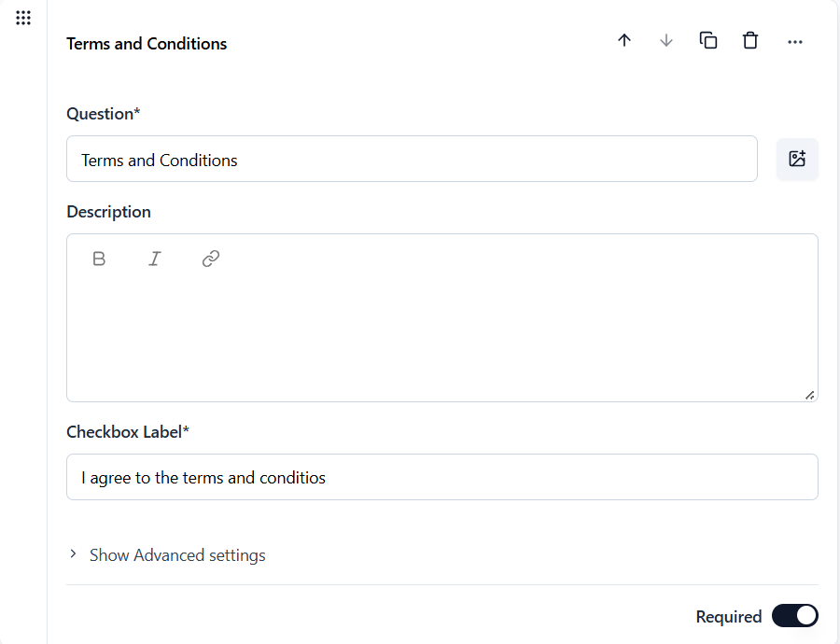Select the Question text input field
The width and height of the screenshot is (840, 644).
pyautogui.click(x=412, y=159)
